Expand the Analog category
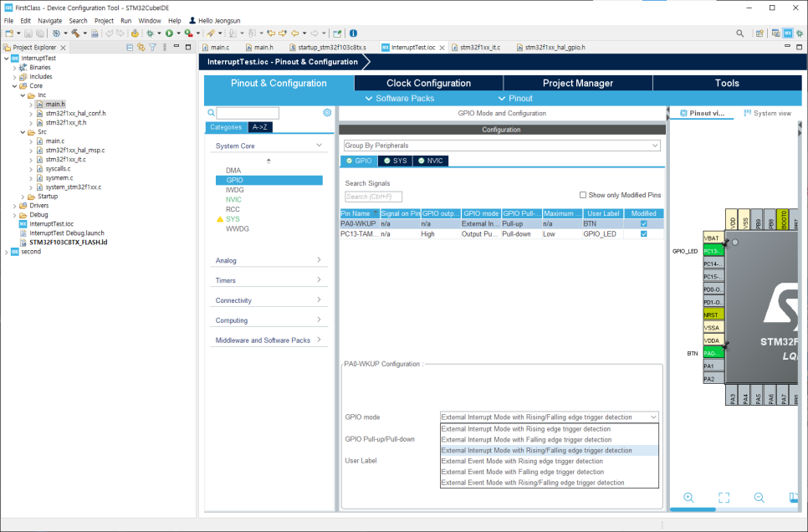 (319, 260)
